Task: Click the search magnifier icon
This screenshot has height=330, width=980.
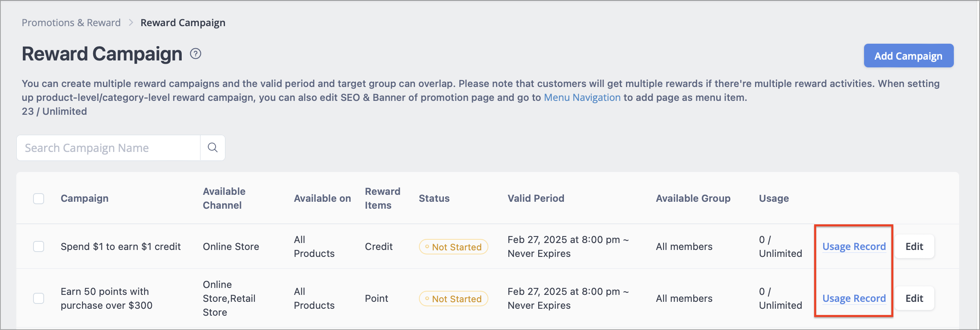Action: point(212,148)
